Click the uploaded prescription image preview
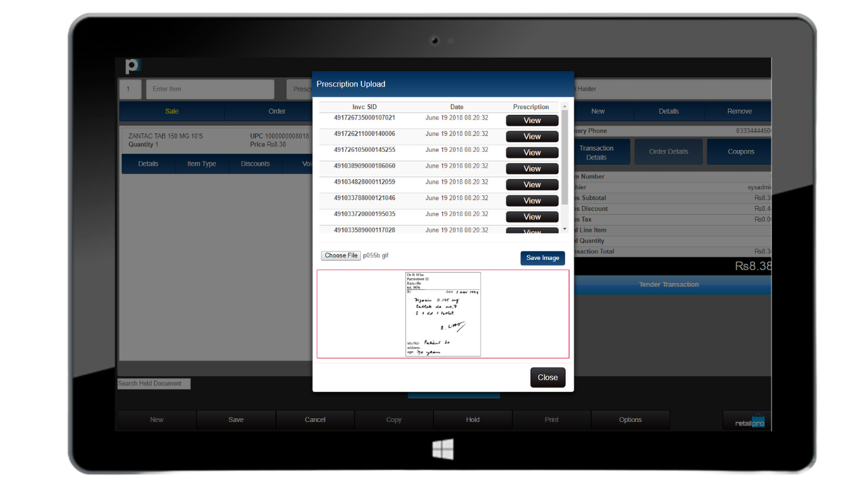This screenshot has width=868, height=488. pyautogui.click(x=443, y=314)
